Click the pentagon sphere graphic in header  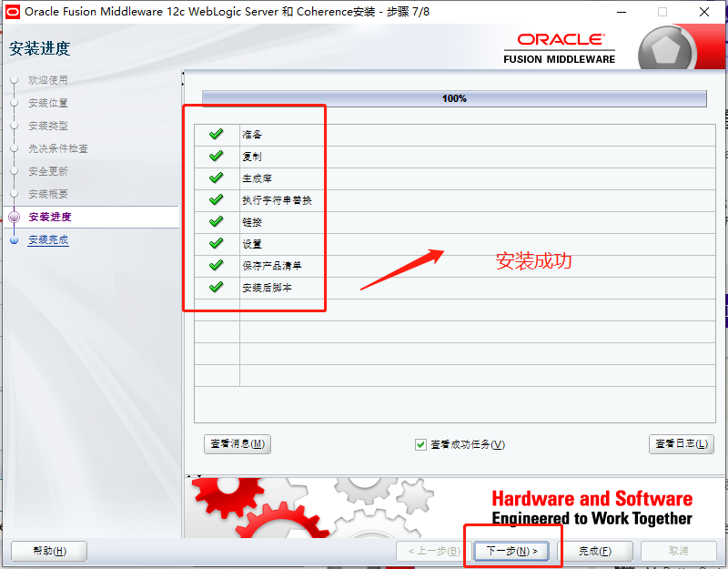(x=666, y=50)
